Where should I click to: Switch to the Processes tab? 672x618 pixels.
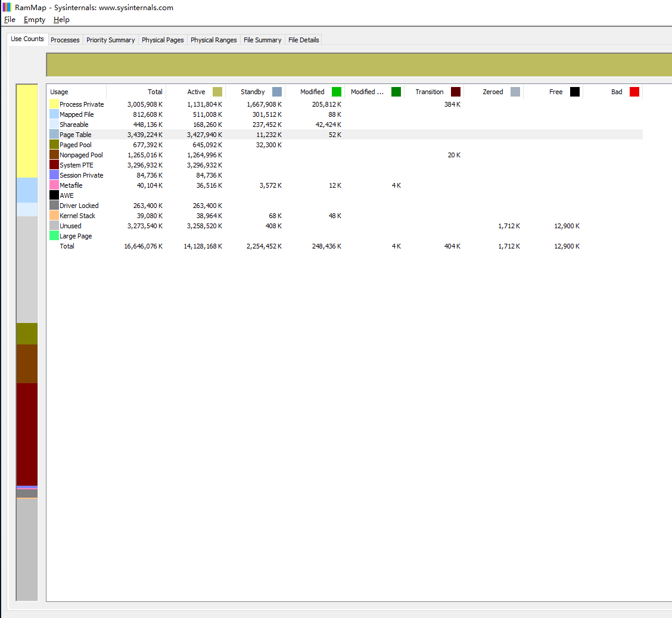pos(65,40)
